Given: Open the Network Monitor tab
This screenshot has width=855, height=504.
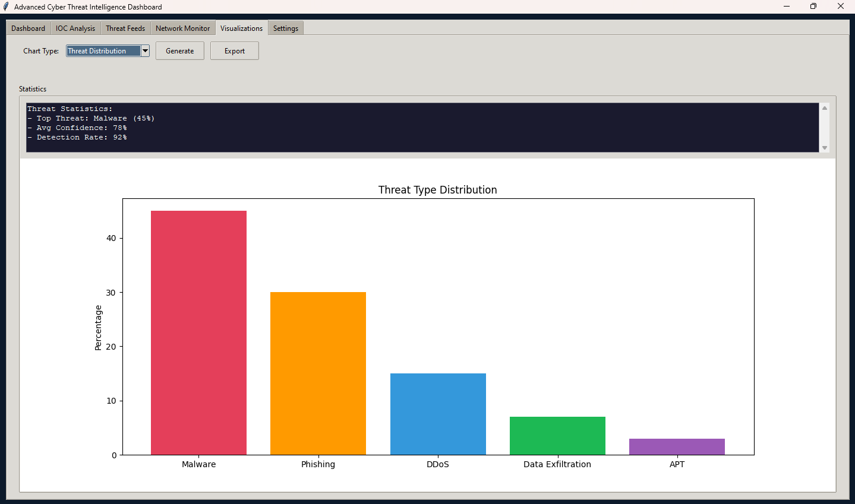Looking at the screenshot, I should coord(182,28).
